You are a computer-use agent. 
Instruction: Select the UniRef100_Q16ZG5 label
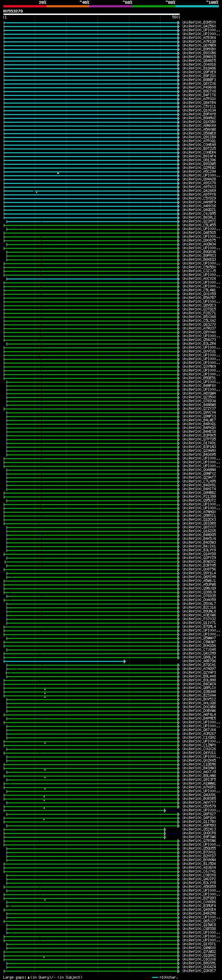point(199,531)
